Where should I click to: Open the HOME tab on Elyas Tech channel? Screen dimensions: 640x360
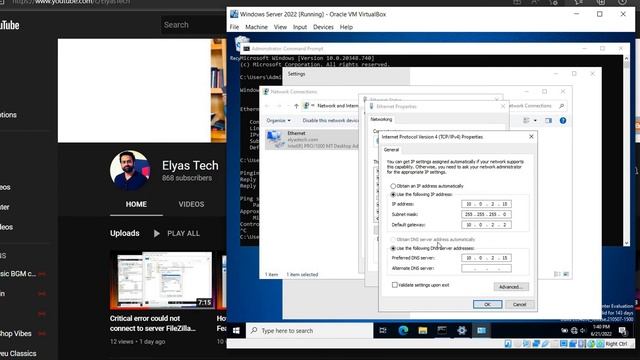[x=136, y=204]
